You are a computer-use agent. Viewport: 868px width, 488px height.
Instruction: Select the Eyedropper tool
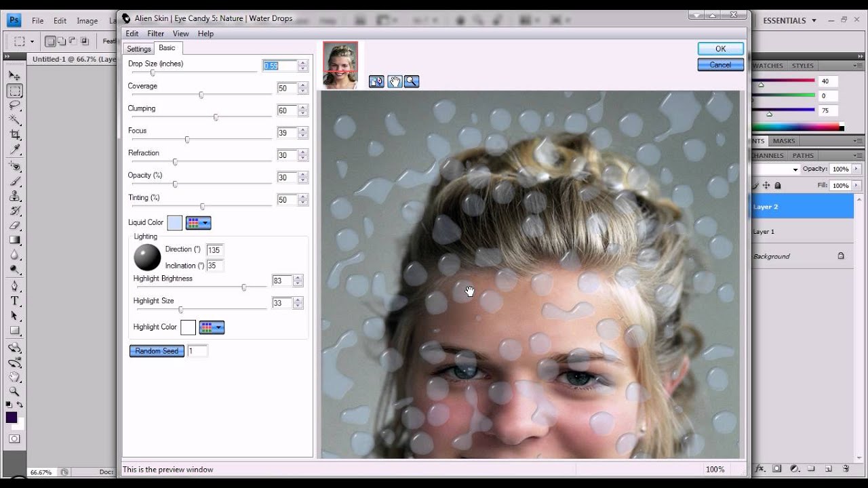tap(14, 150)
